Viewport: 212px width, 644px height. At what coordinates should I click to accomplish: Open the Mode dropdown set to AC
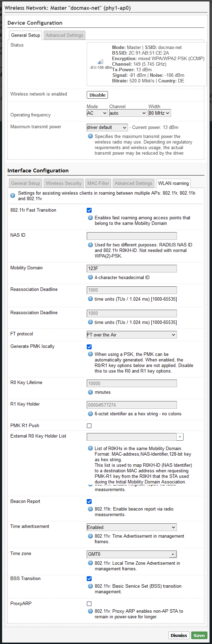(97, 113)
